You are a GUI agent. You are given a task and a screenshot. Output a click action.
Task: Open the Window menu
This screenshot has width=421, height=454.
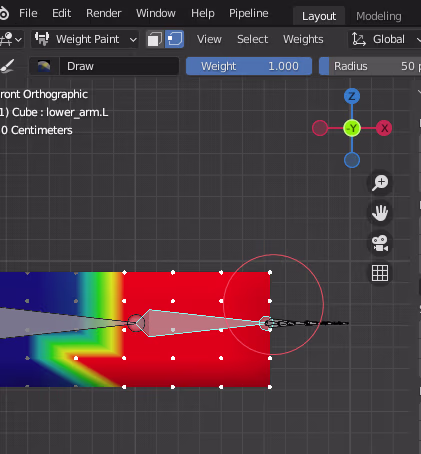[156, 13]
